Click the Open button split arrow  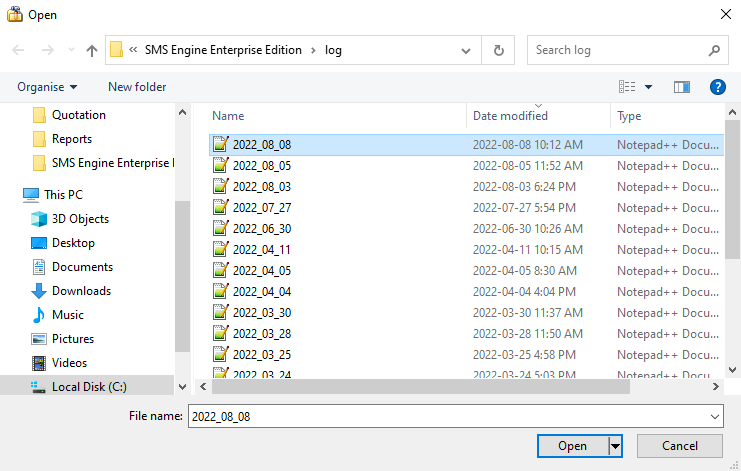tap(616, 446)
